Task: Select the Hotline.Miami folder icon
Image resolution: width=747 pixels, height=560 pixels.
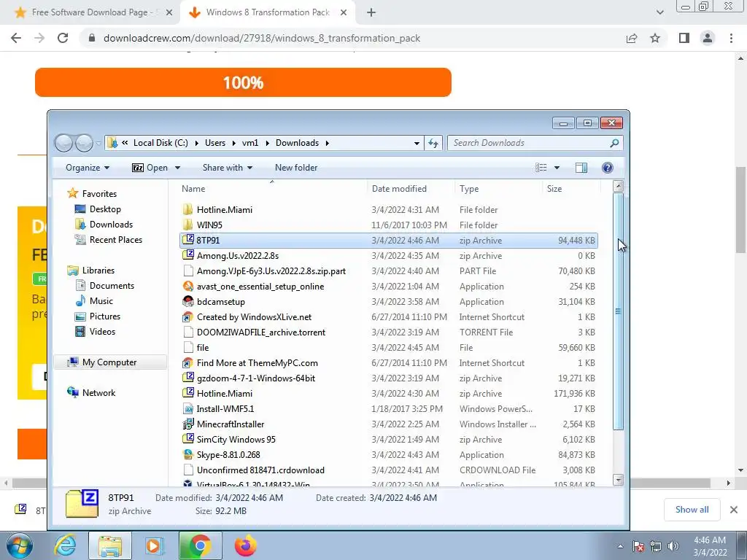Action: click(188, 209)
